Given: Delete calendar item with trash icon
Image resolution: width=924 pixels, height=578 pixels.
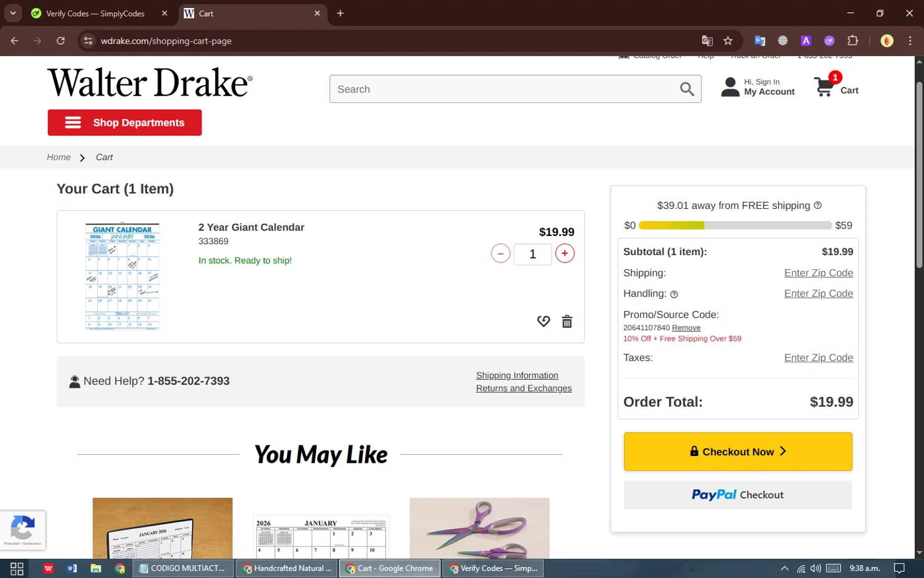Looking at the screenshot, I should click(x=567, y=321).
